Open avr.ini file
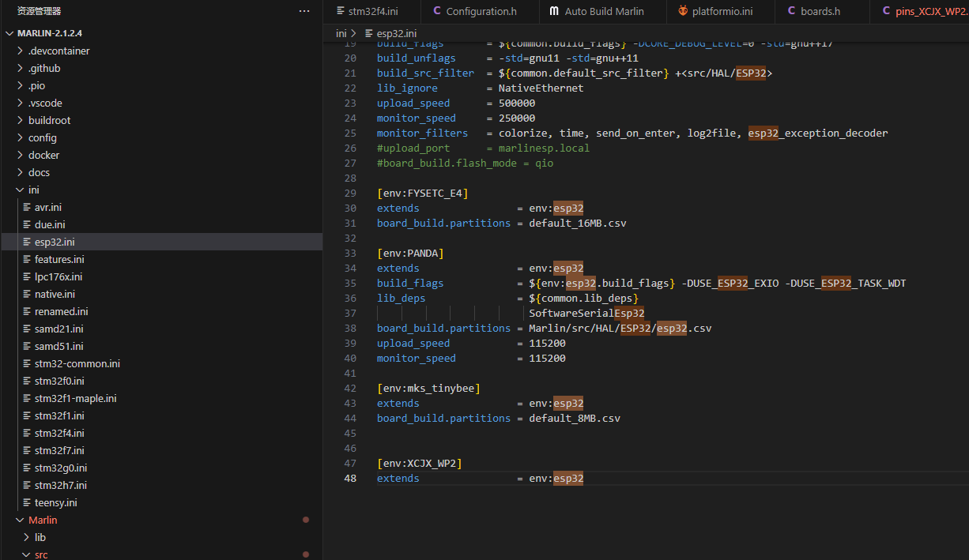Viewport: 969px width, 560px height. click(x=161, y=207)
